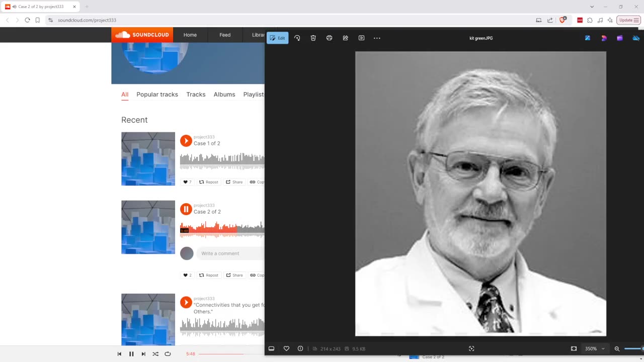Scan image with center focus icon
The height and width of the screenshot is (362, 644).
(x=471, y=348)
